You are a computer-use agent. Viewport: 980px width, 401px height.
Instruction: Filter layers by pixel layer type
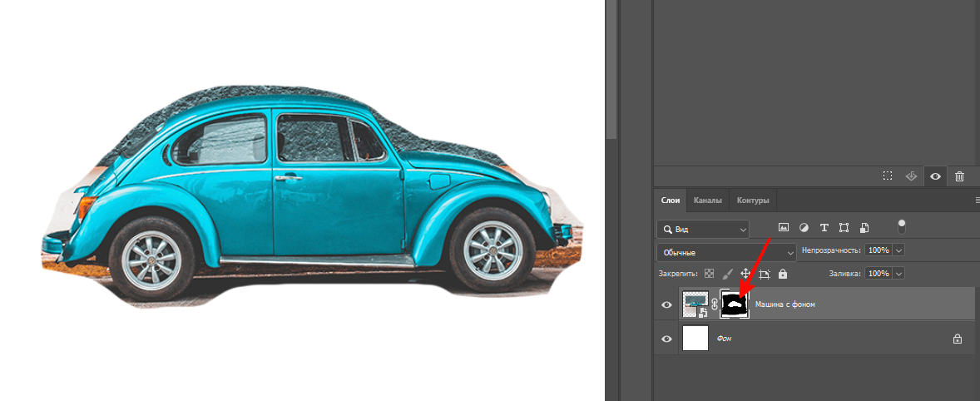783,227
